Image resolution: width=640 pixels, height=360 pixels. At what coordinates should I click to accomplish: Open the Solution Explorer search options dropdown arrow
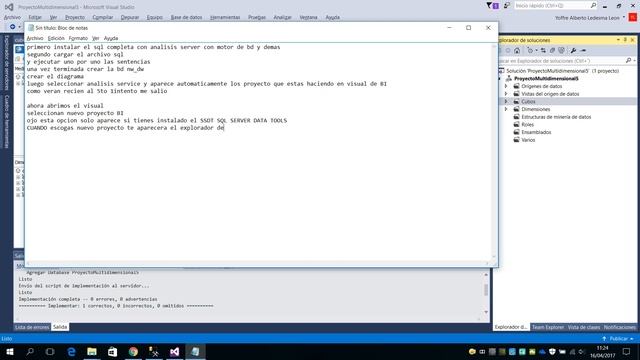634,60
